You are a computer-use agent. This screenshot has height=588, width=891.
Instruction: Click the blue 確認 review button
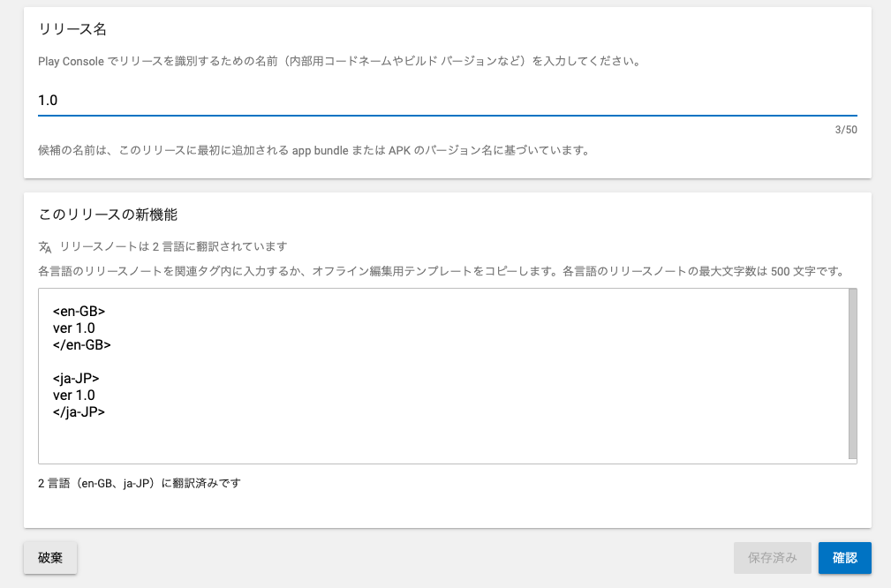pos(844,558)
